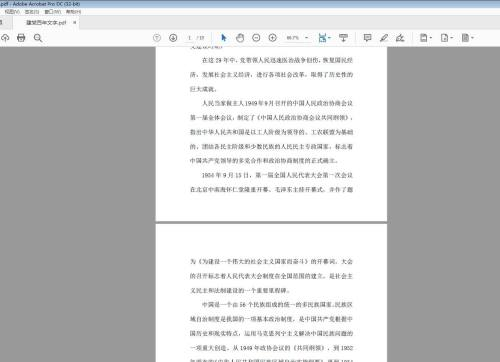Zoom in with the plus button
Screen dimensions: 500x362
coord(272,38)
